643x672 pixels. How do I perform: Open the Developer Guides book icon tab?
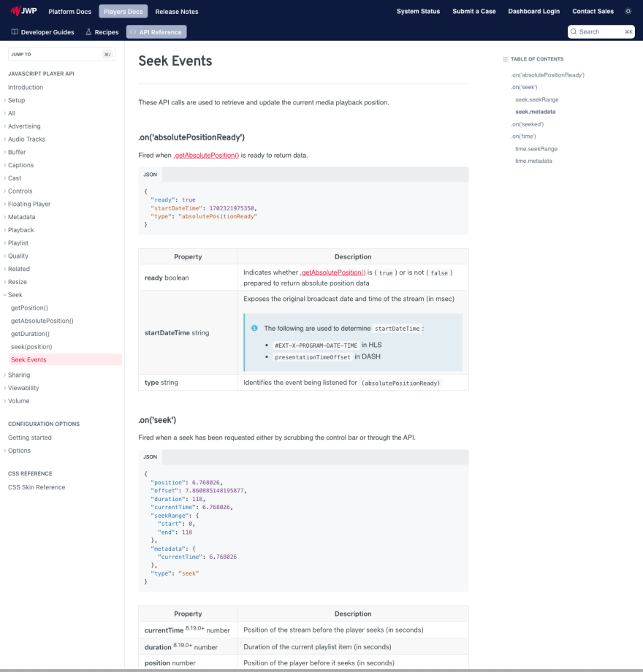(15, 32)
